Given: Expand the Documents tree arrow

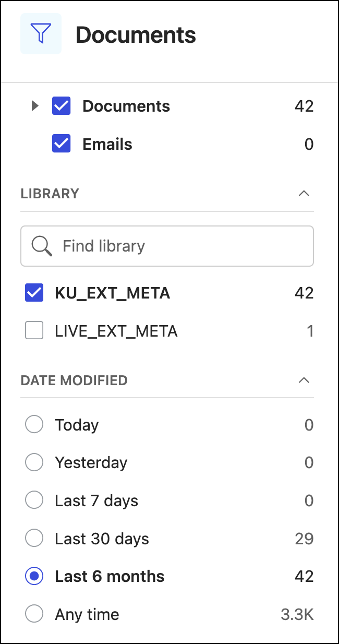Looking at the screenshot, I should (35, 106).
